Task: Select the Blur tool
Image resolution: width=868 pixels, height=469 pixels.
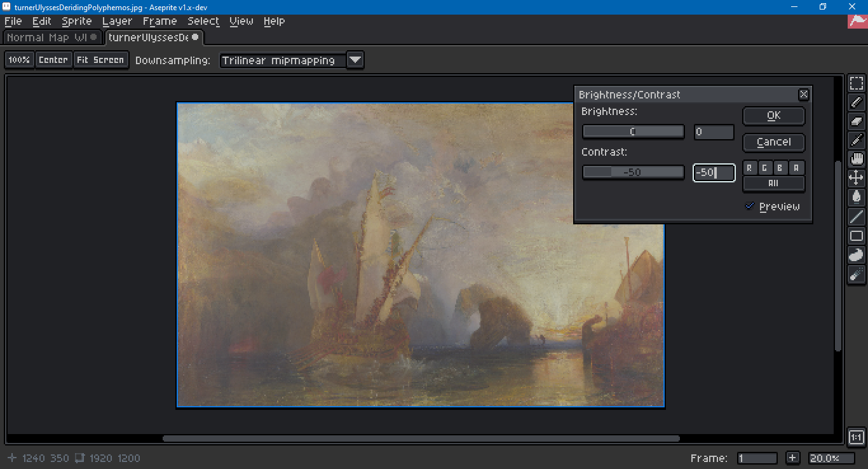Action: pyautogui.click(x=857, y=274)
